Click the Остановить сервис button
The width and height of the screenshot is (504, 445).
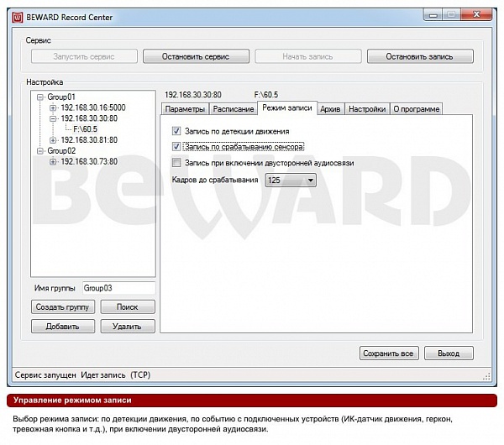tap(196, 56)
